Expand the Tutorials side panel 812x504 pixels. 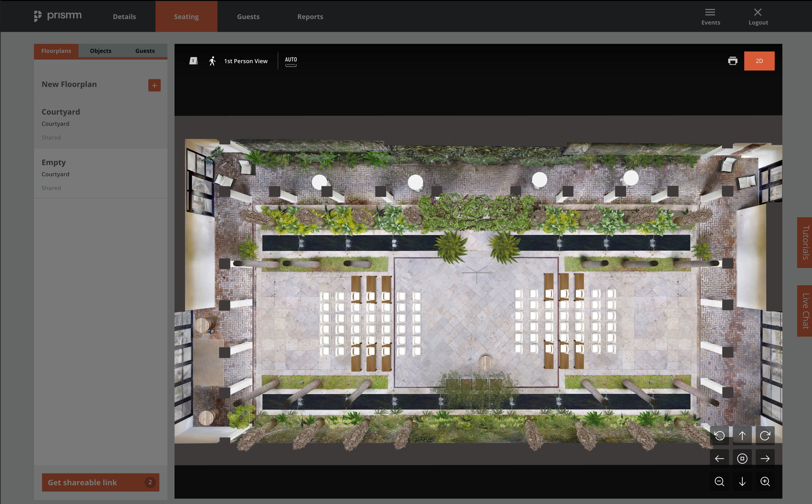[x=805, y=242]
